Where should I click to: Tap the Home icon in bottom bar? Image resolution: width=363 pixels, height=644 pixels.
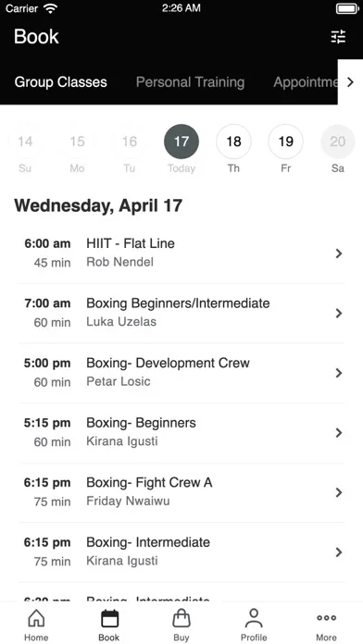36,618
